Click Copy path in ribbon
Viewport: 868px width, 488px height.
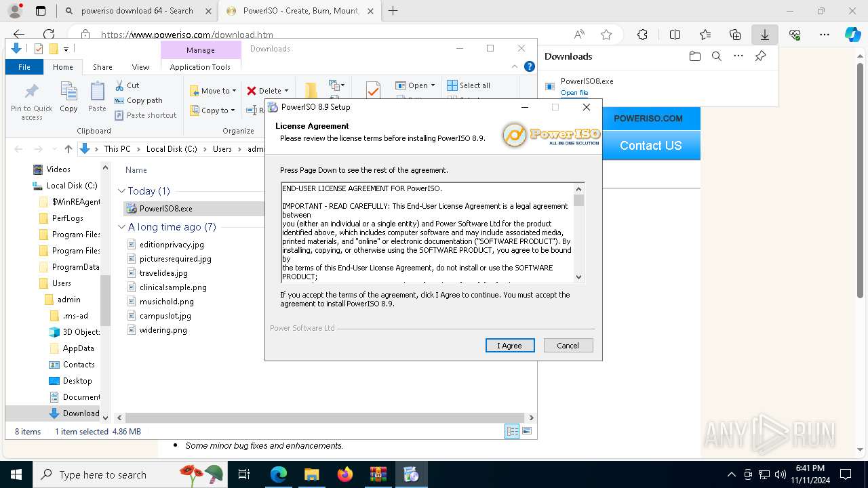pos(138,100)
